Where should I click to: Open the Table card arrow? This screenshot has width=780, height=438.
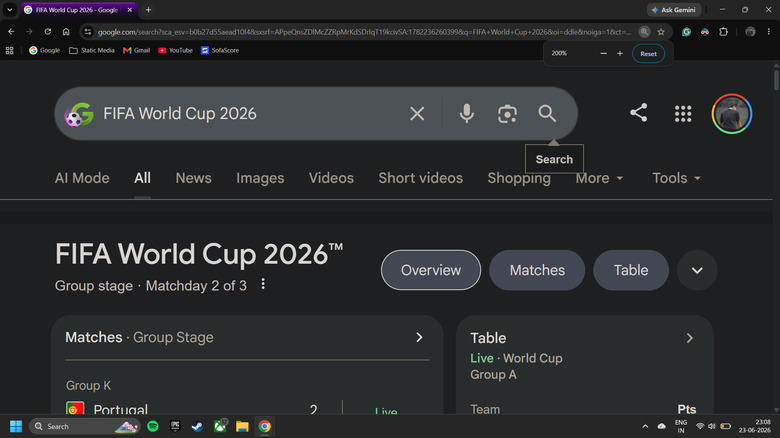point(689,338)
